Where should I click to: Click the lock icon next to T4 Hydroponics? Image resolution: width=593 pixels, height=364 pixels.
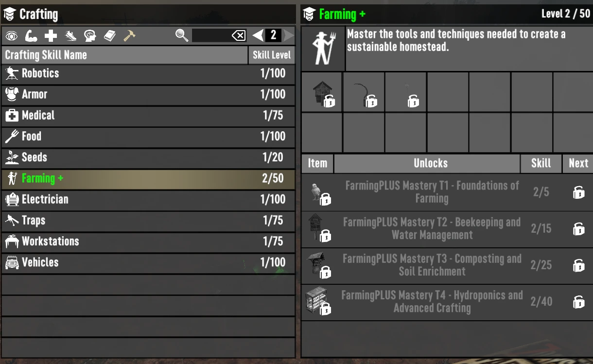[x=578, y=302]
